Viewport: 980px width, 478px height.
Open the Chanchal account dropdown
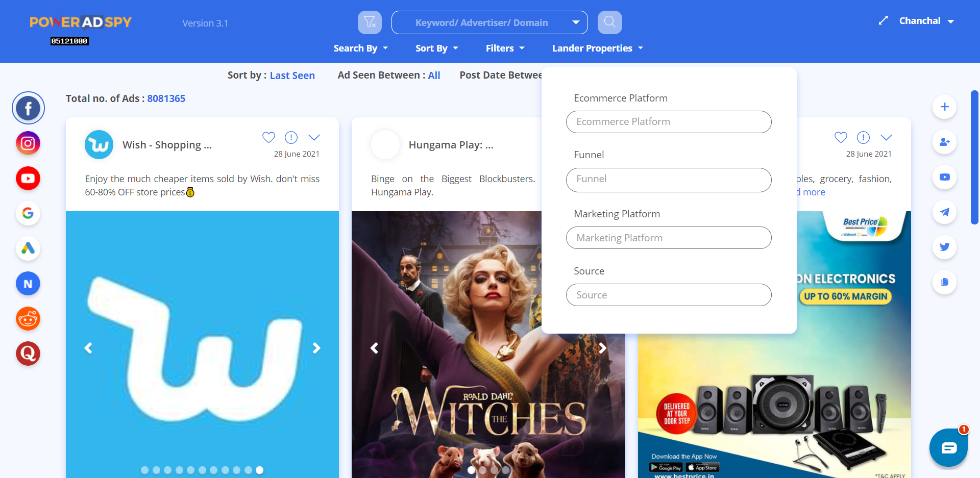926,21
